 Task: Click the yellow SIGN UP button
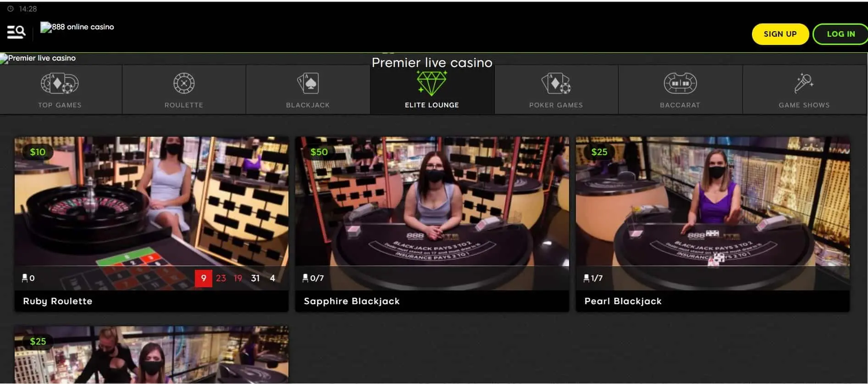(780, 34)
